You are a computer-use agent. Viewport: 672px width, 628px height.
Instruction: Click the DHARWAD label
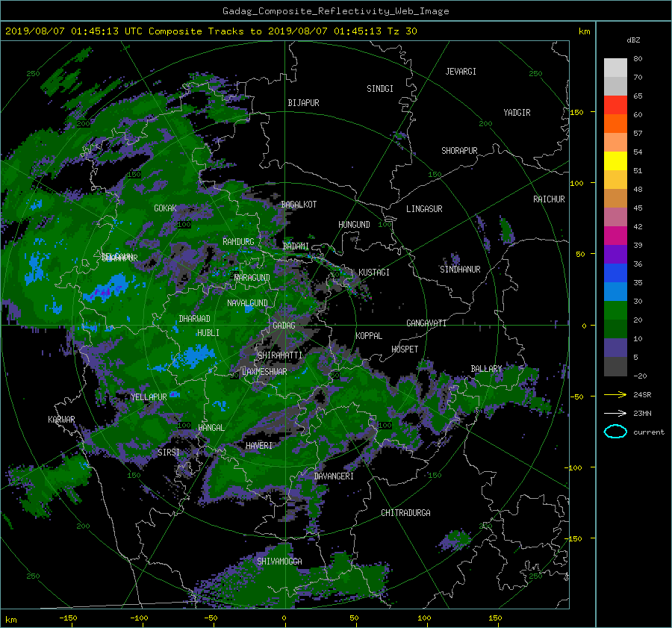[x=195, y=319]
